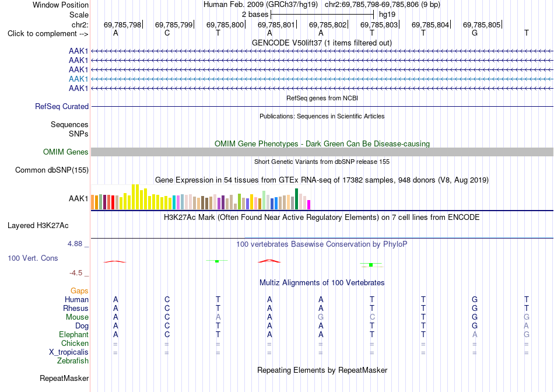Click the gray A mismatch in Dog row

coord(527,325)
